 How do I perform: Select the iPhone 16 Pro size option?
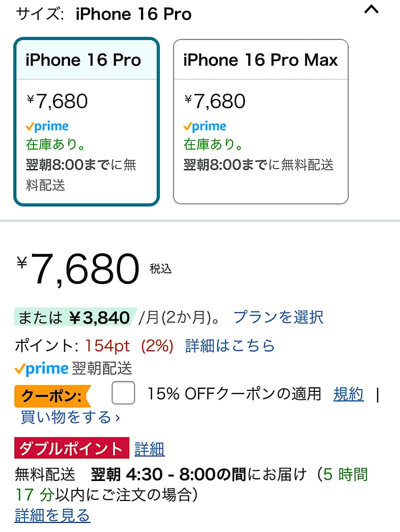point(86,122)
